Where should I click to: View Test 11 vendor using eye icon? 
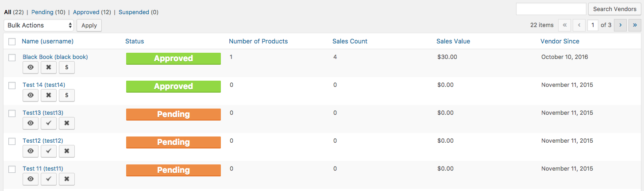(31, 179)
